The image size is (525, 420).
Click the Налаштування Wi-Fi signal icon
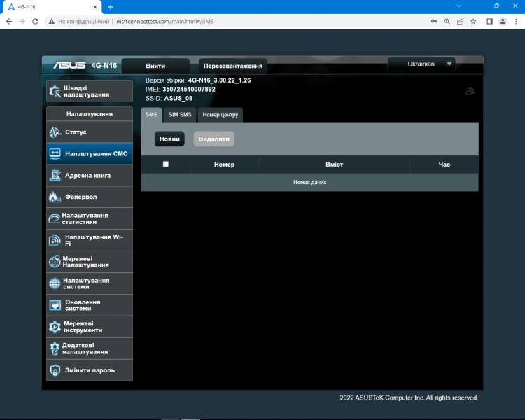pyautogui.click(x=55, y=240)
